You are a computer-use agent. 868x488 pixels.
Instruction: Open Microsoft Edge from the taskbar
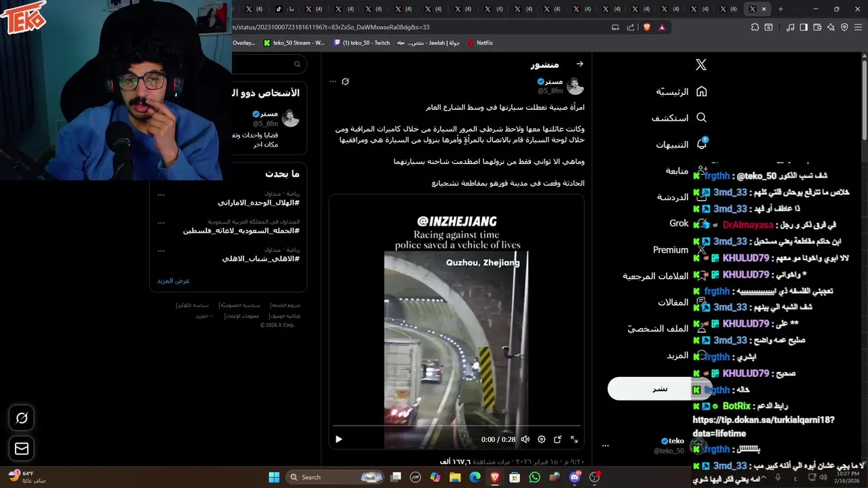point(475,477)
